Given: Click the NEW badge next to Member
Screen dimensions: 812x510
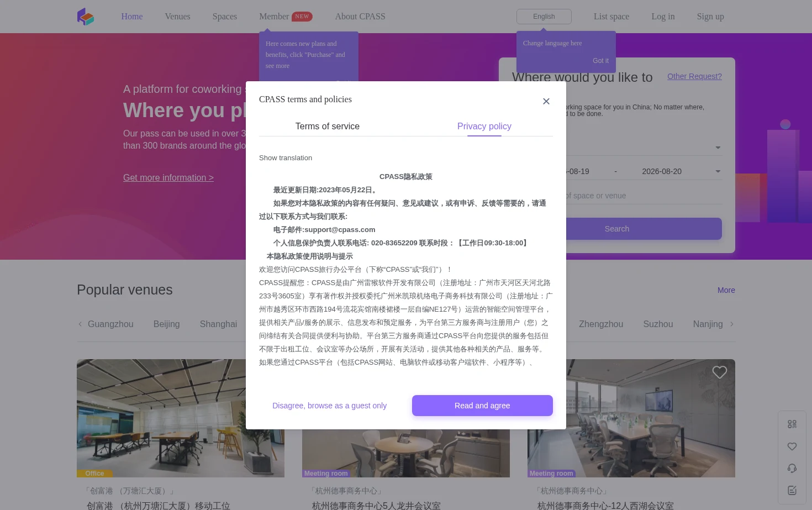Looking at the screenshot, I should (302, 17).
